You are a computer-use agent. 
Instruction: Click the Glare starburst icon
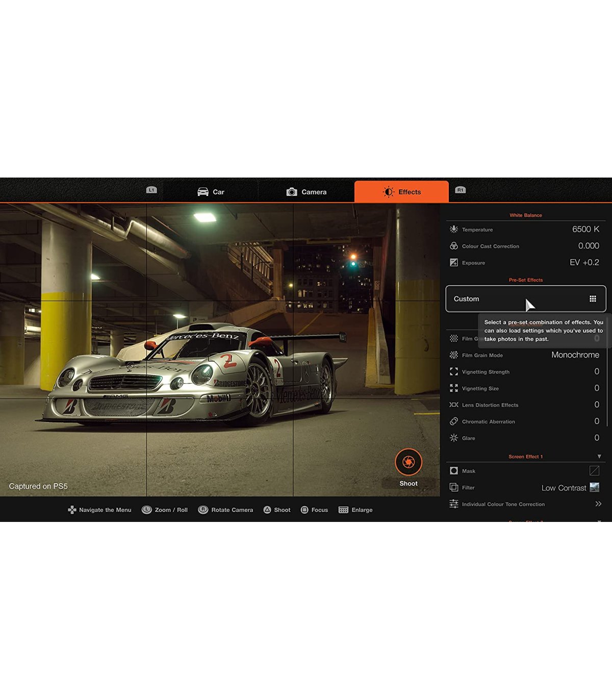(x=453, y=438)
